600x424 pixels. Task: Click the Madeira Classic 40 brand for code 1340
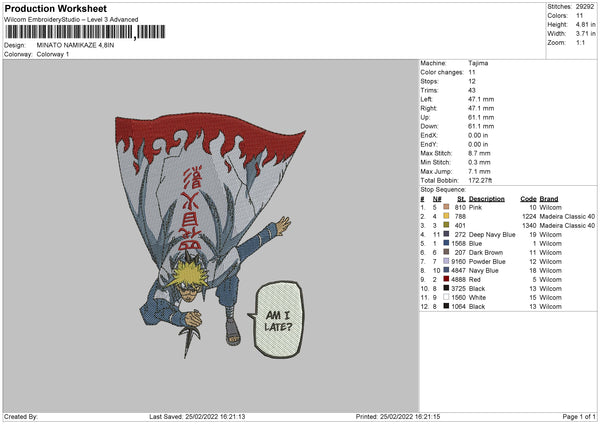coord(567,225)
